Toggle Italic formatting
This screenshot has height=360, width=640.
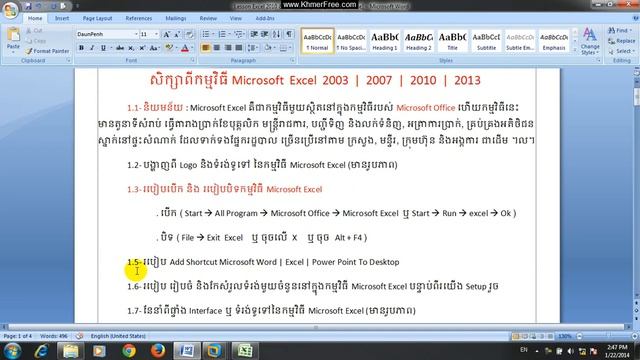tap(92, 48)
